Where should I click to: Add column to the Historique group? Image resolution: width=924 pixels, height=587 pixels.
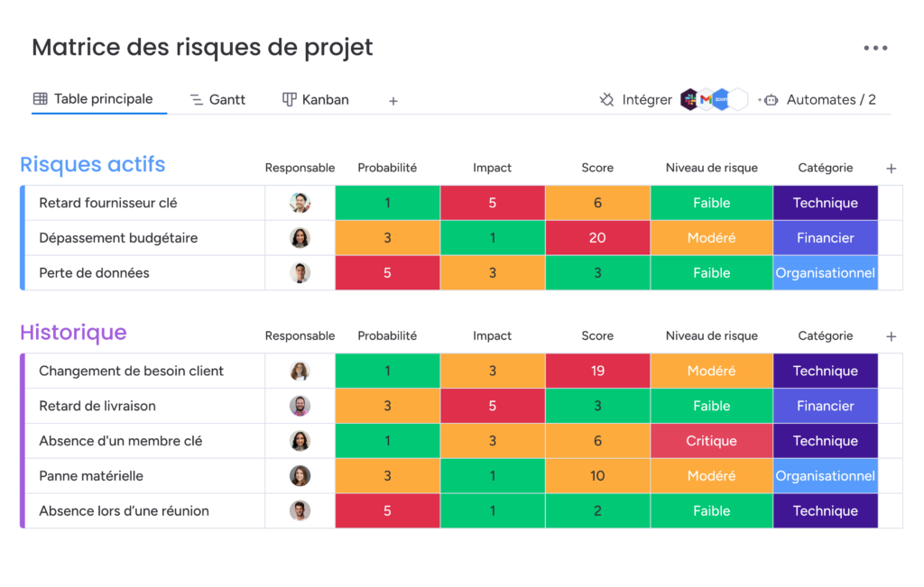(x=891, y=336)
